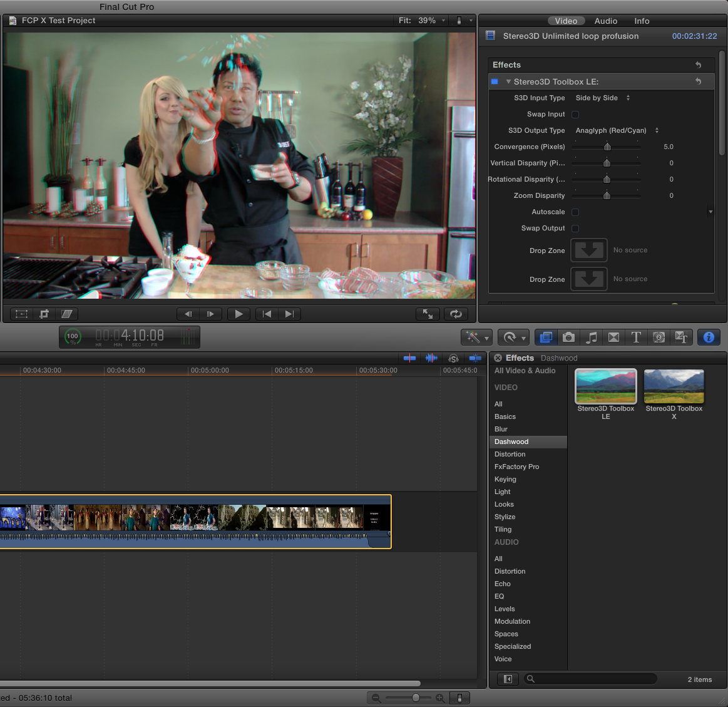The height and width of the screenshot is (707, 728).
Task: Switch to the Audio inspector tab
Action: [x=605, y=21]
